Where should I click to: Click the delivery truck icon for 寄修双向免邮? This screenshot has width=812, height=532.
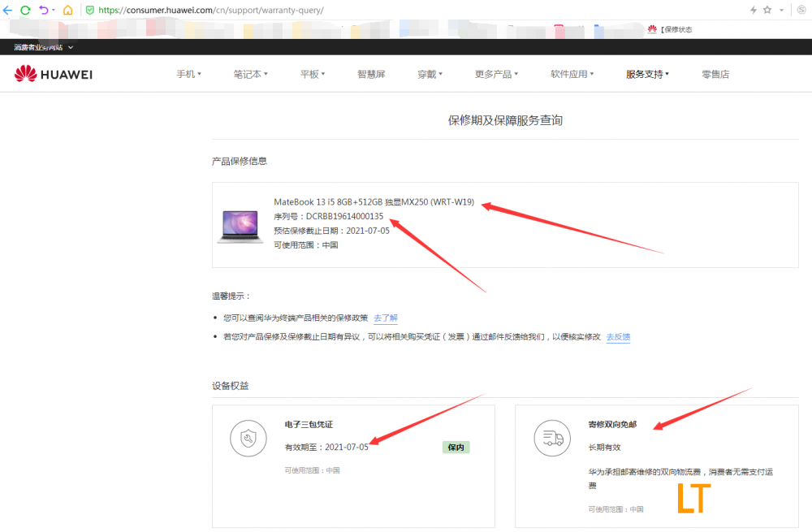coord(552,439)
